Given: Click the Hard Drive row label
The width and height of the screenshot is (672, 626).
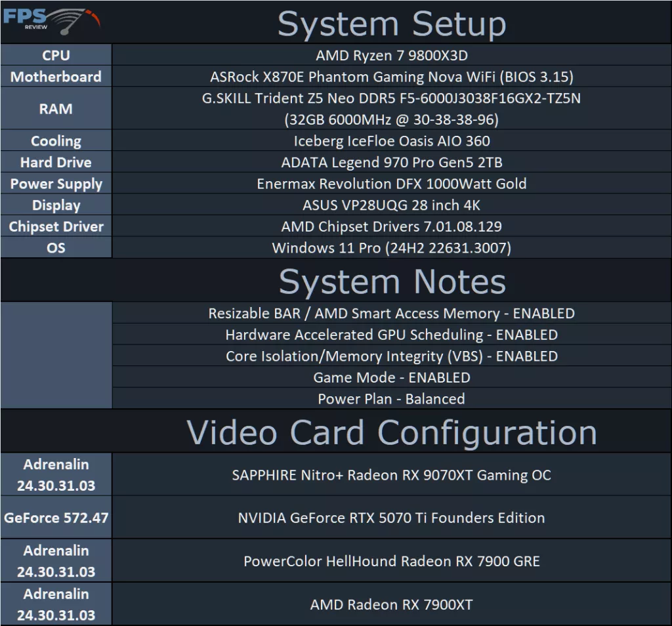Looking at the screenshot, I should point(56,162).
